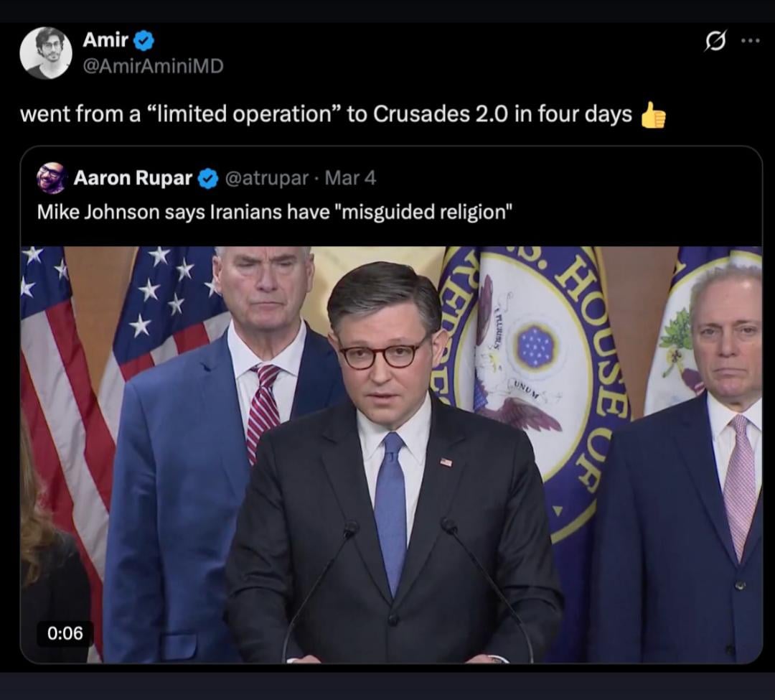Click the 0:06 video duration badge

(65, 633)
